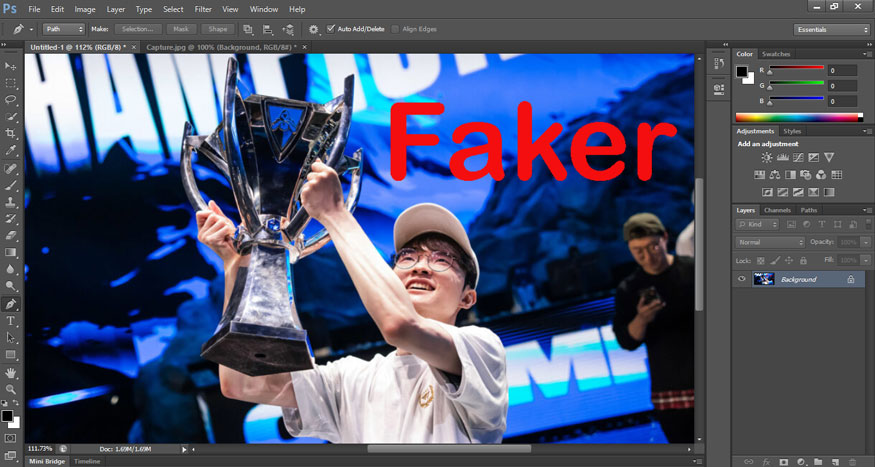Image resolution: width=875 pixels, height=467 pixels.
Task: Click the Shape button
Action: (218, 29)
